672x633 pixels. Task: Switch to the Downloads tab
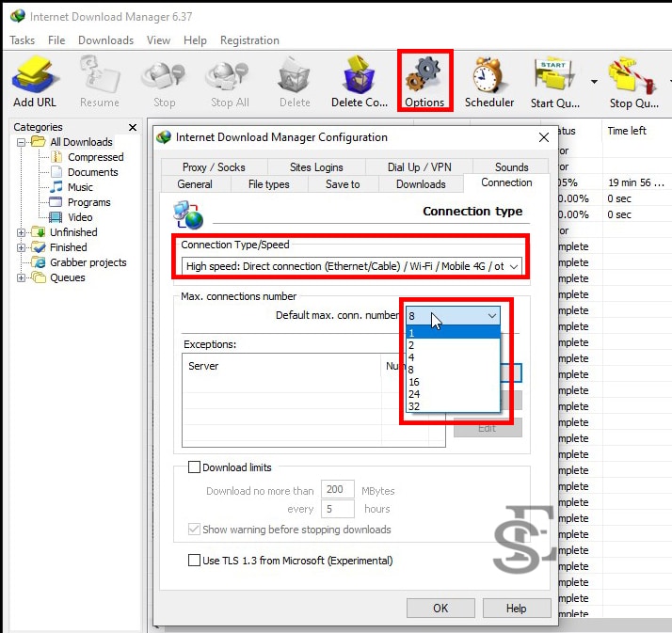coord(421,184)
